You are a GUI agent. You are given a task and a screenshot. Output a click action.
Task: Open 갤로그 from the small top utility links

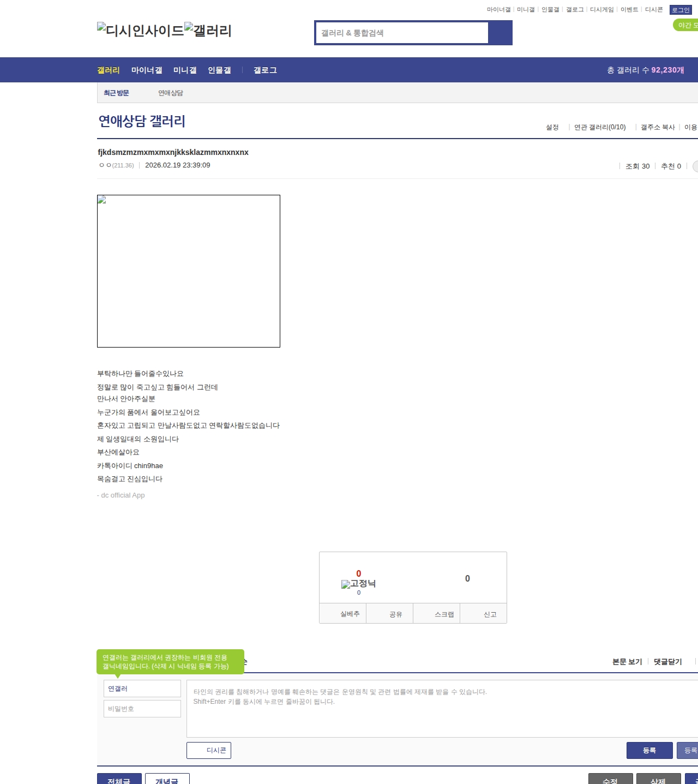(575, 10)
